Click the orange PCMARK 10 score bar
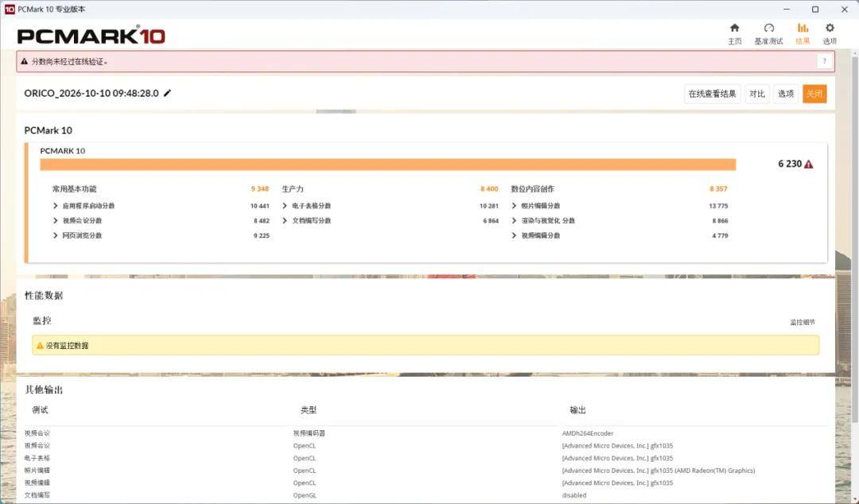Screen dimensions: 859x504 [388, 165]
